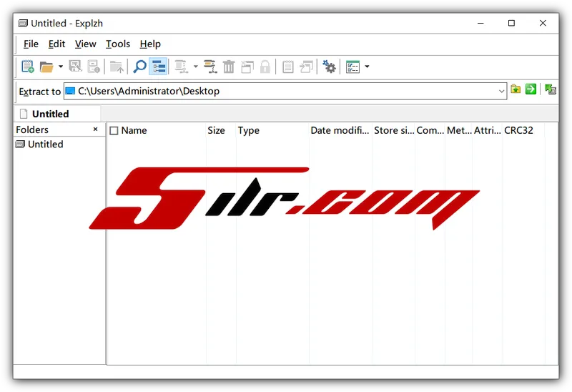Screen dimensions: 572x392
Task: Click the grayed notepad view icon
Action: pyautogui.click(x=288, y=67)
